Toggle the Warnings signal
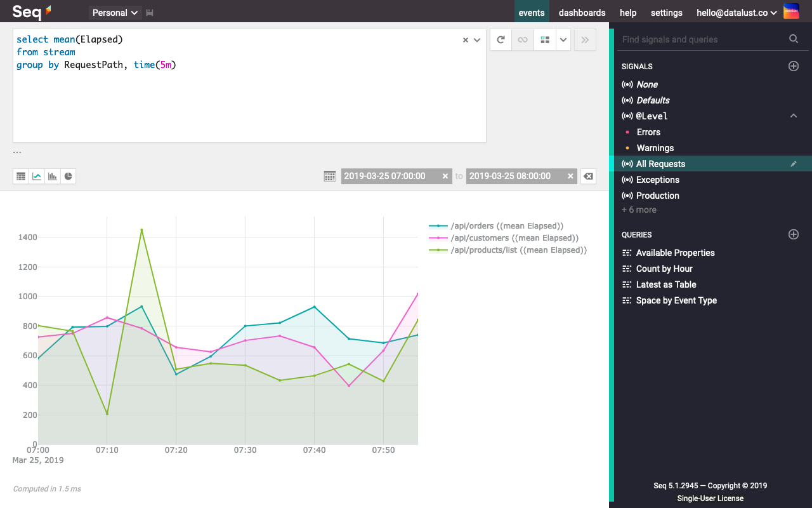Screen dimensions: 812x508 point(655,148)
